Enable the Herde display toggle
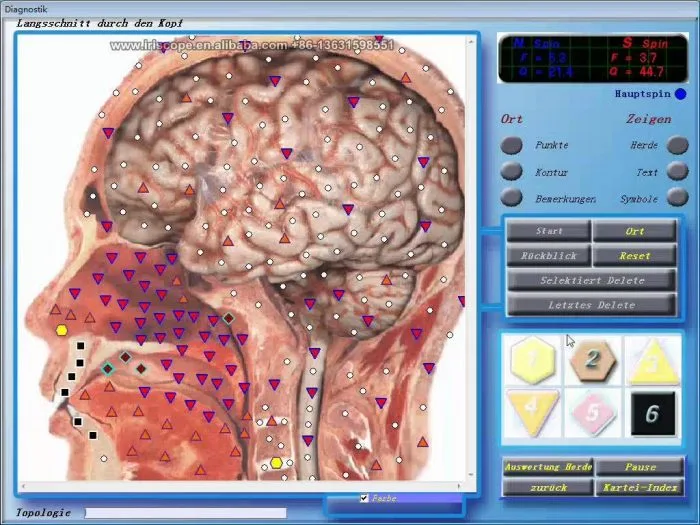700x525 pixels. pos(677,145)
